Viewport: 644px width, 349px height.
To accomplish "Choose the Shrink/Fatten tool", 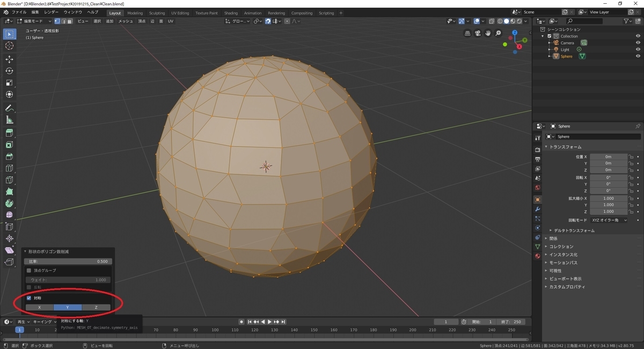I will (x=9, y=238).
